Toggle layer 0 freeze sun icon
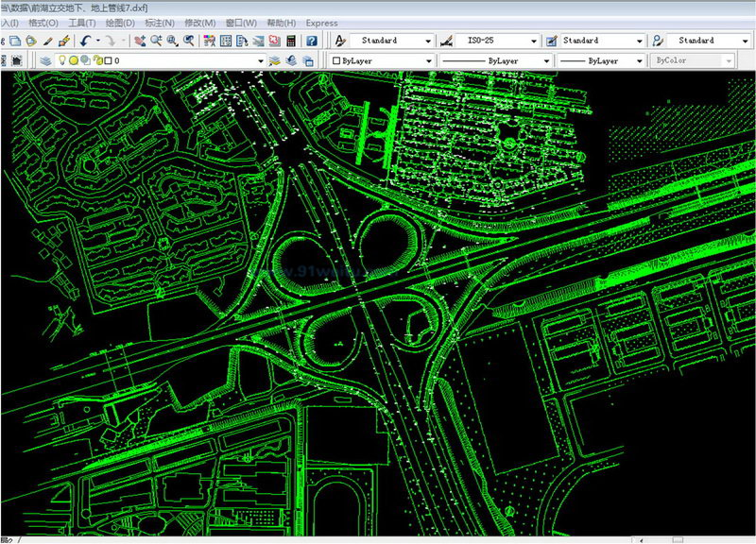The width and height of the screenshot is (756, 544). click(74, 60)
